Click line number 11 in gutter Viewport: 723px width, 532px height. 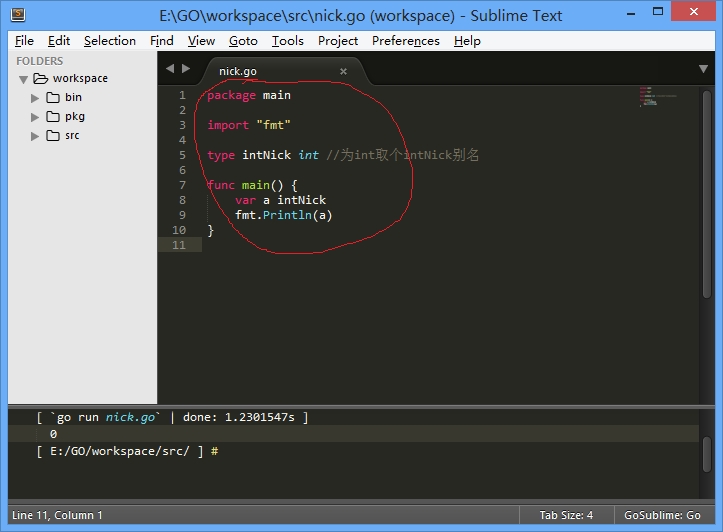[179, 245]
